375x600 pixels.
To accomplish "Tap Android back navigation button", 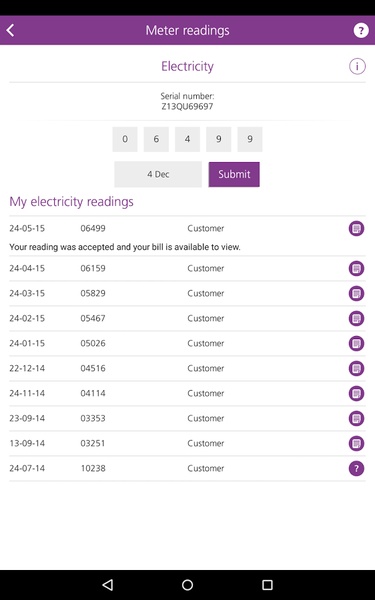I will 108,585.
